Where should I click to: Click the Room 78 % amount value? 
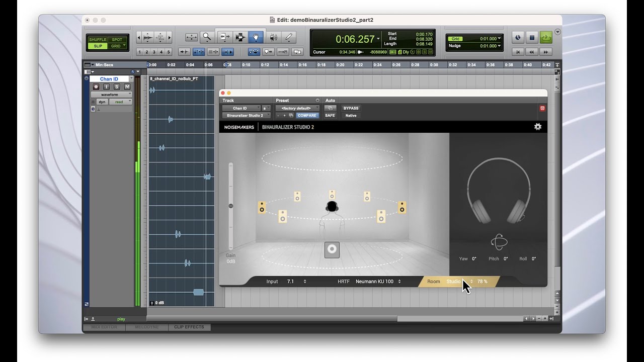[482, 282]
